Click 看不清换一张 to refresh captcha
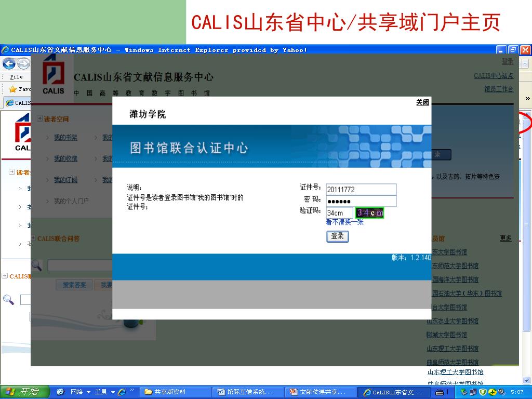 [344, 222]
